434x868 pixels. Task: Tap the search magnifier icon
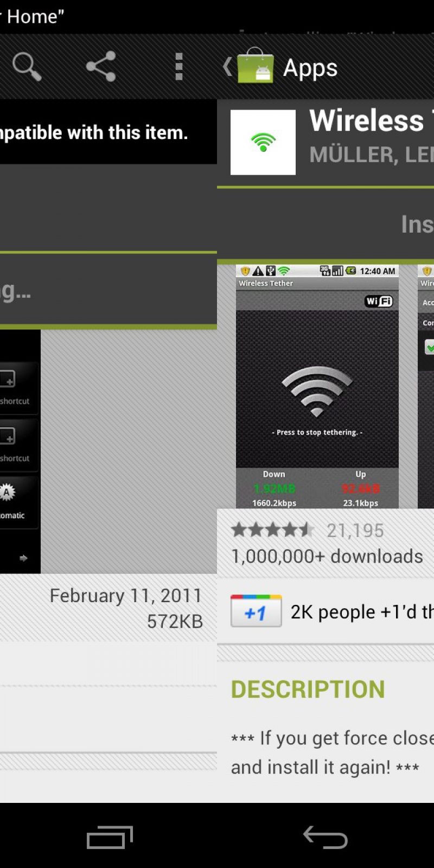coord(27,67)
